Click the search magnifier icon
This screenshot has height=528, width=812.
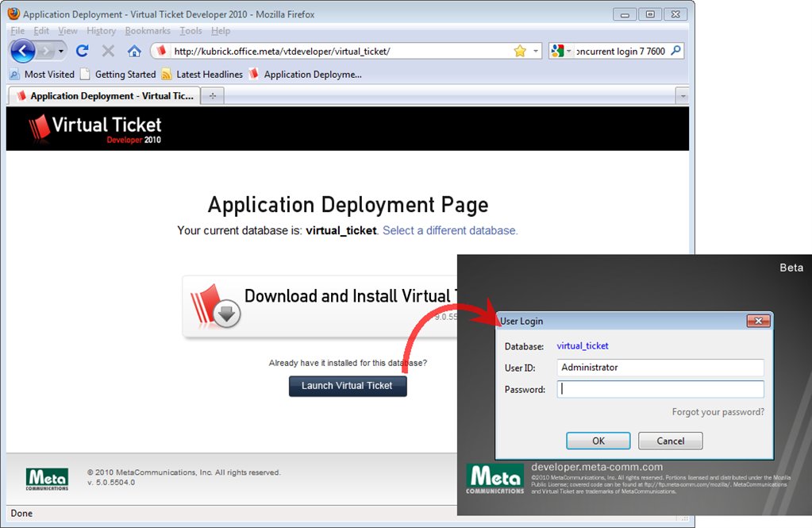coord(675,51)
